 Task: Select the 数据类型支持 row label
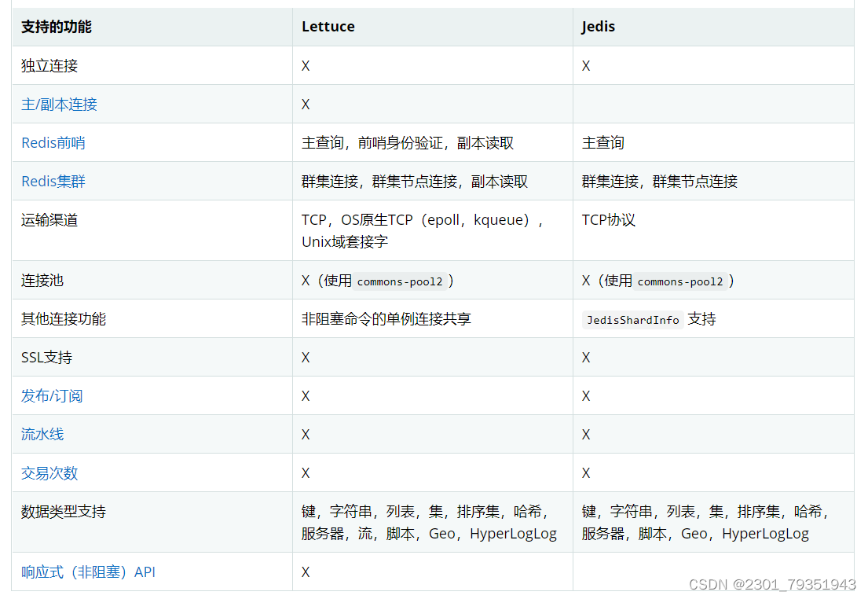click(x=63, y=511)
